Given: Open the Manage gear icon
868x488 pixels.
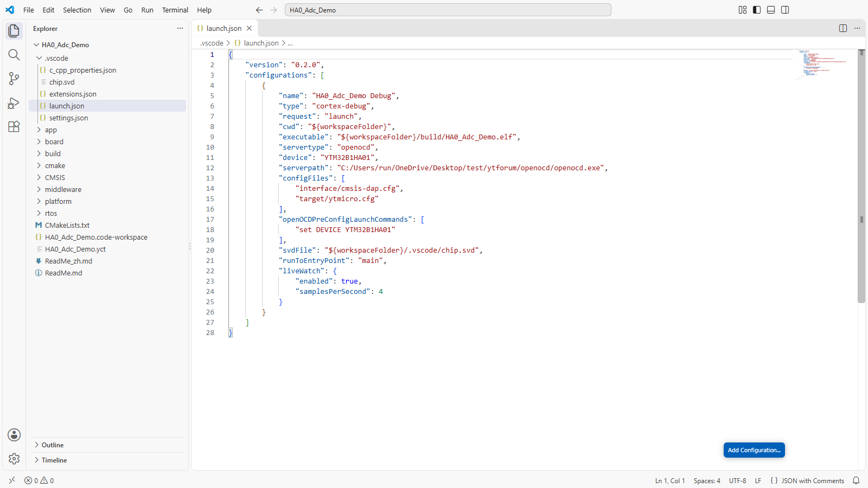Looking at the screenshot, I should click(x=14, y=459).
